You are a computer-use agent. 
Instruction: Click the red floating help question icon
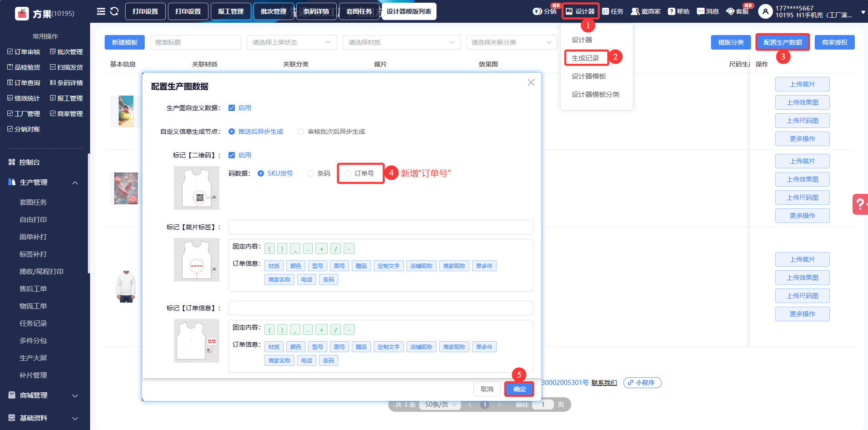pyautogui.click(x=860, y=204)
